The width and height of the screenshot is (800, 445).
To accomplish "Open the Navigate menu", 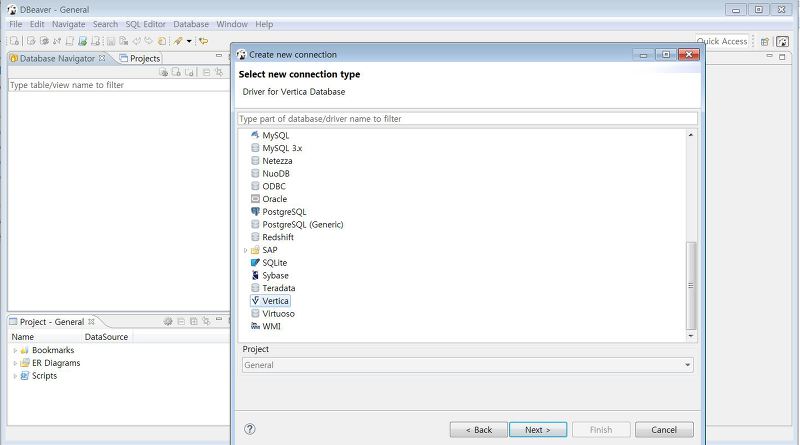I will pos(68,24).
